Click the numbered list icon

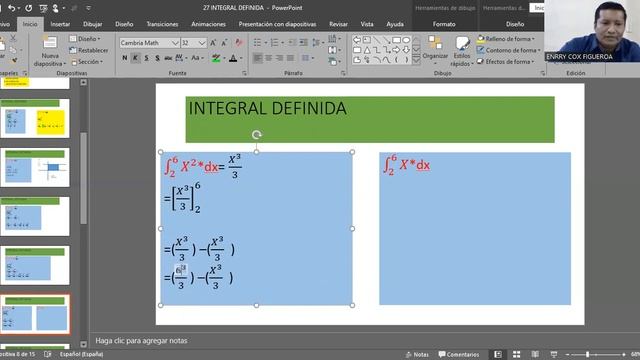[x=274, y=42]
